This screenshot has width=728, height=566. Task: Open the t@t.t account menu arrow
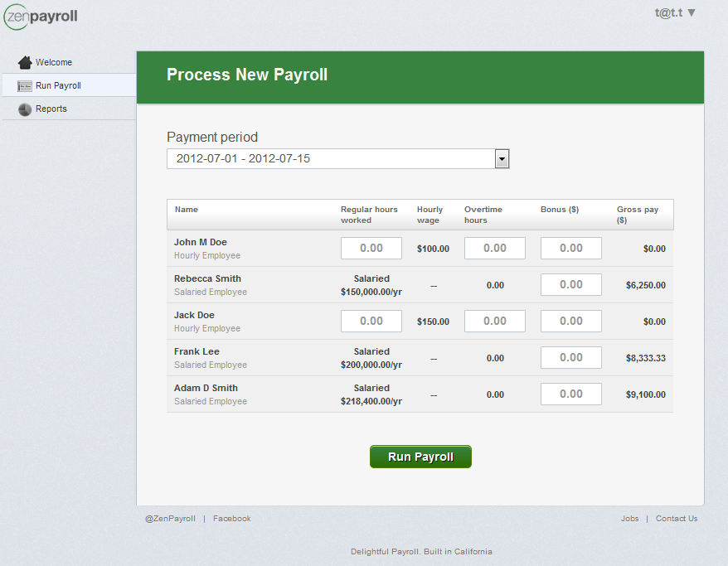click(x=692, y=13)
